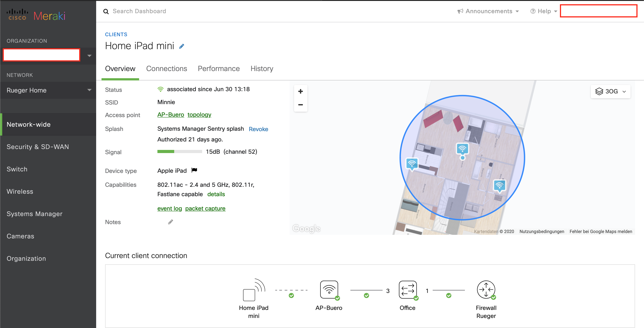644x328 pixels.
Task: Open the Announcements dropdown
Action: [488, 11]
